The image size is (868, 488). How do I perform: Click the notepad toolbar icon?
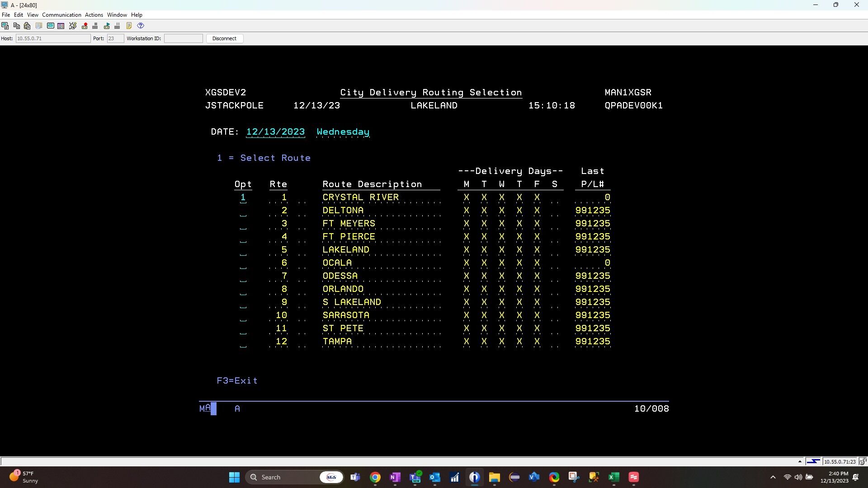(x=129, y=26)
